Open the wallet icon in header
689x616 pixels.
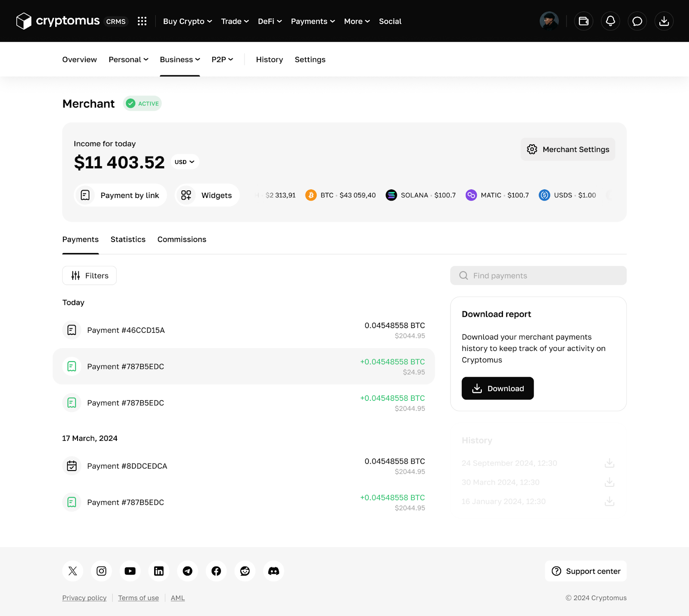pyautogui.click(x=583, y=21)
